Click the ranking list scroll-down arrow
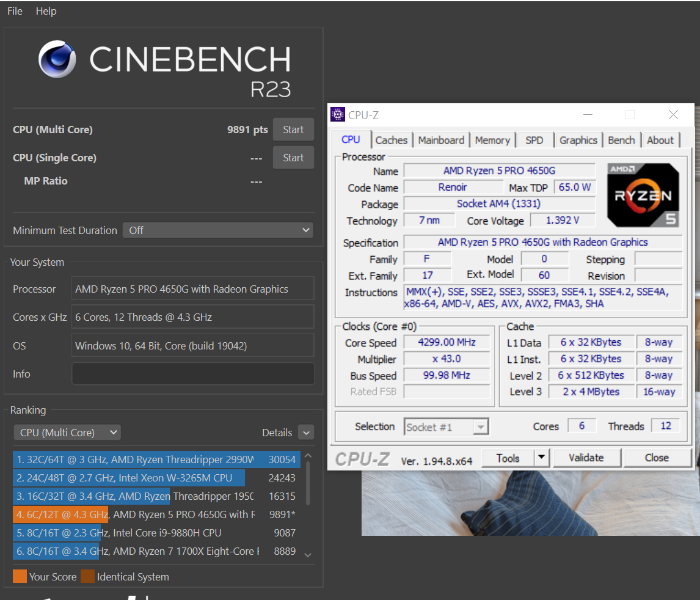 [x=308, y=555]
